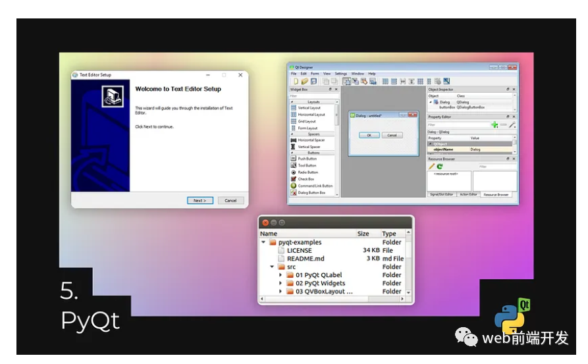The height and width of the screenshot is (364, 588).
Task: Select Horizontal Spacer in Widget Box
Action: pos(307,140)
